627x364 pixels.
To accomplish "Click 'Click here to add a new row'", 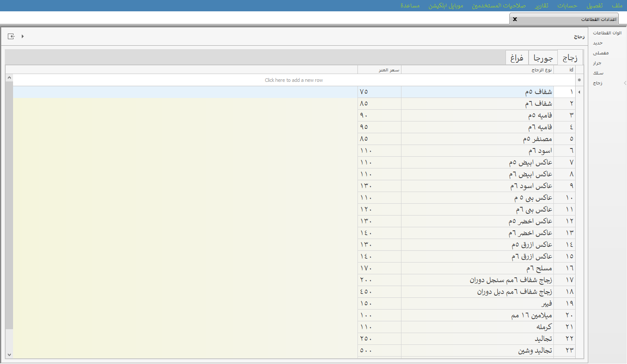I will pyautogui.click(x=294, y=80).
